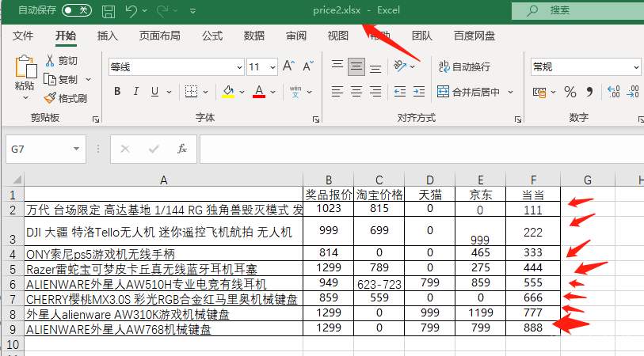This screenshot has width=644, height=356.
Task: Click 复制 copy button
Action: pos(61,79)
